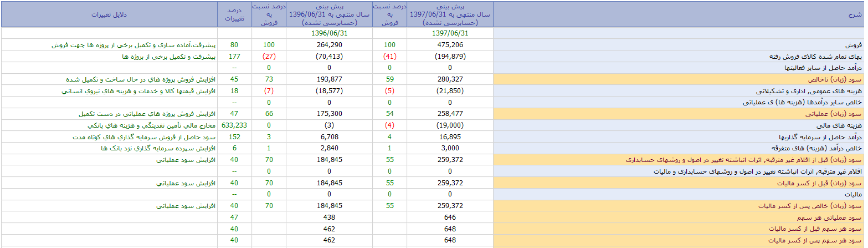The height and width of the screenshot is (248, 868).
Task: Click the sales value 475,206
Action: [x=450, y=45]
